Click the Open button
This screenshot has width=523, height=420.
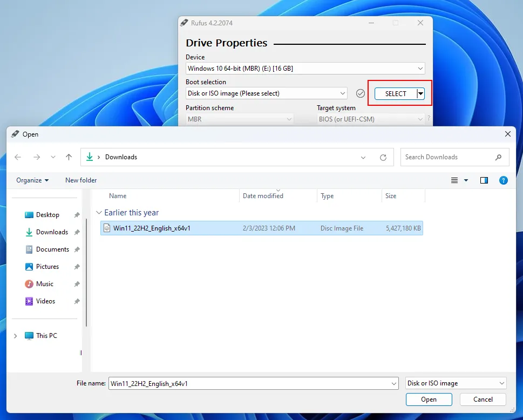coord(429,399)
